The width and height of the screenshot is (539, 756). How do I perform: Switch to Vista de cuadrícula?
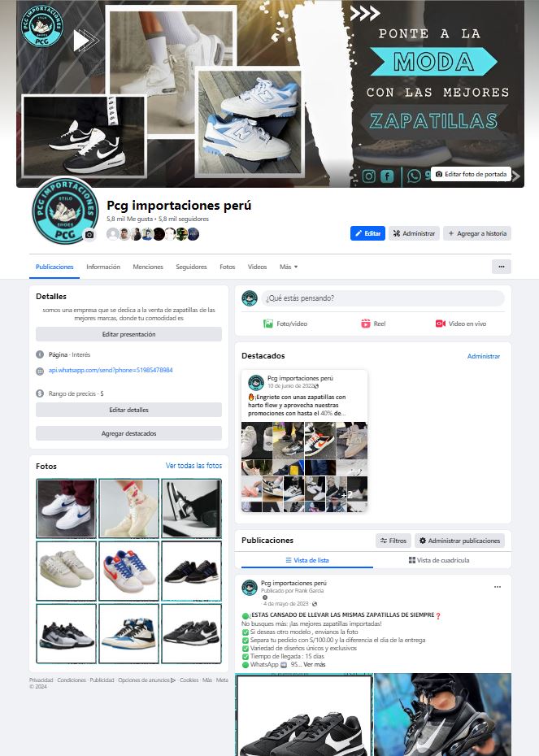point(439,560)
